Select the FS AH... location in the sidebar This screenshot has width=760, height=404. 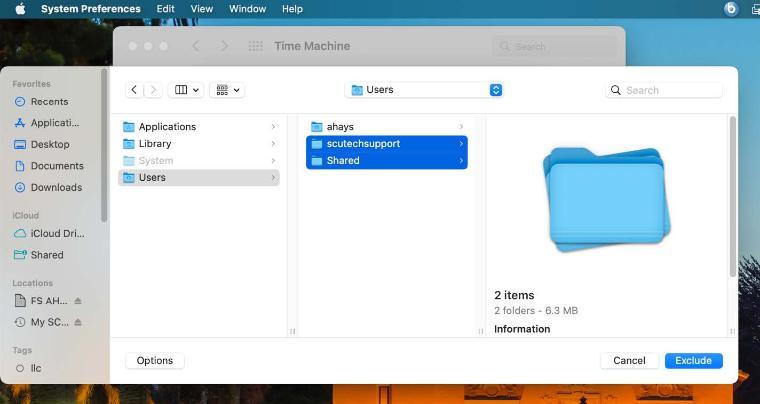42,301
